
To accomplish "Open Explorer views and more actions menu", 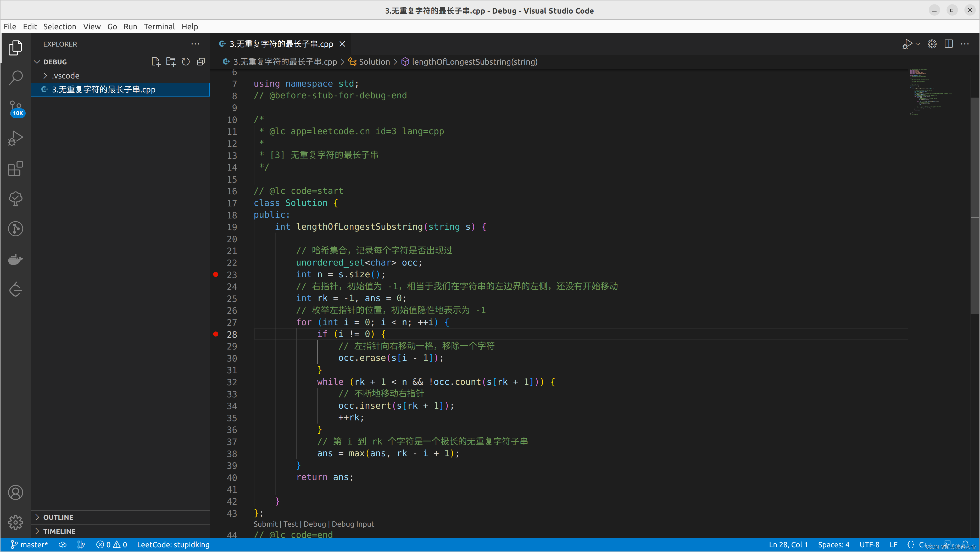I will pyautogui.click(x=195, y=44).
